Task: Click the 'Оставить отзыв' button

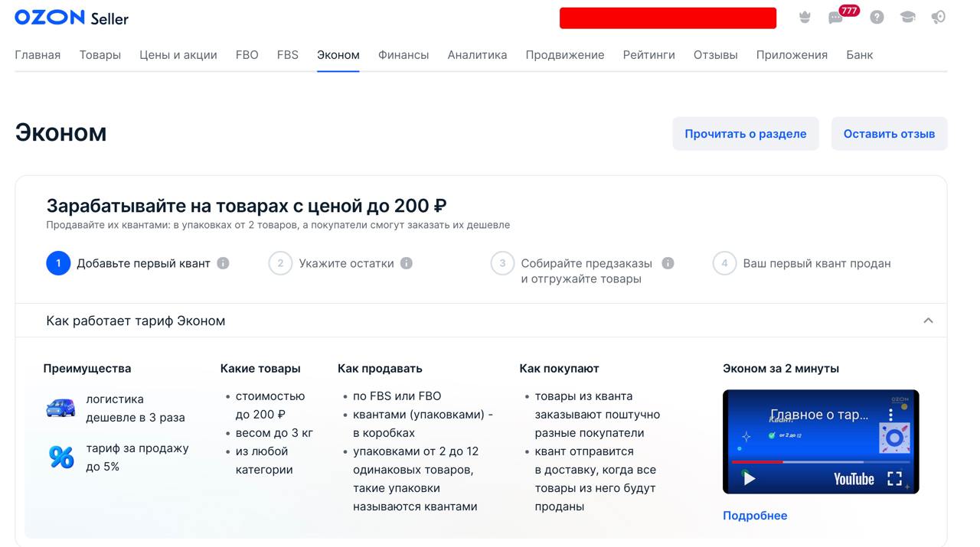Action: pyautogui.click(x=889, y=134)
